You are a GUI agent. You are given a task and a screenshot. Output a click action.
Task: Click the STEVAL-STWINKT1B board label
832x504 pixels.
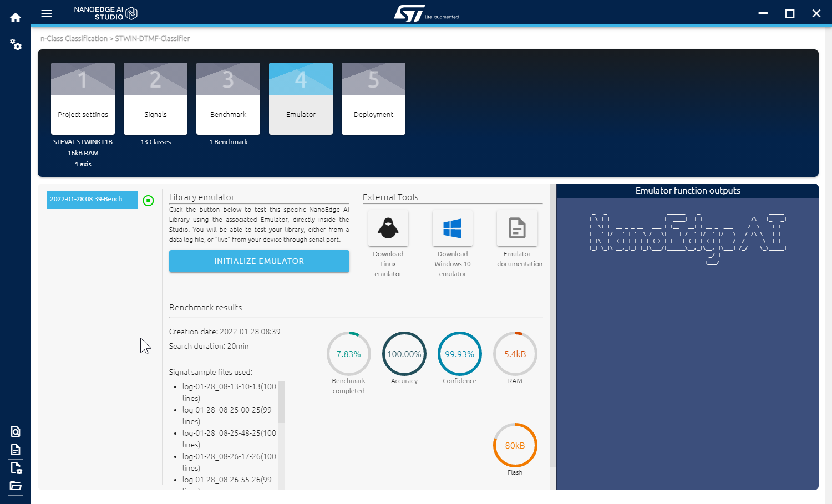point(83,142)
